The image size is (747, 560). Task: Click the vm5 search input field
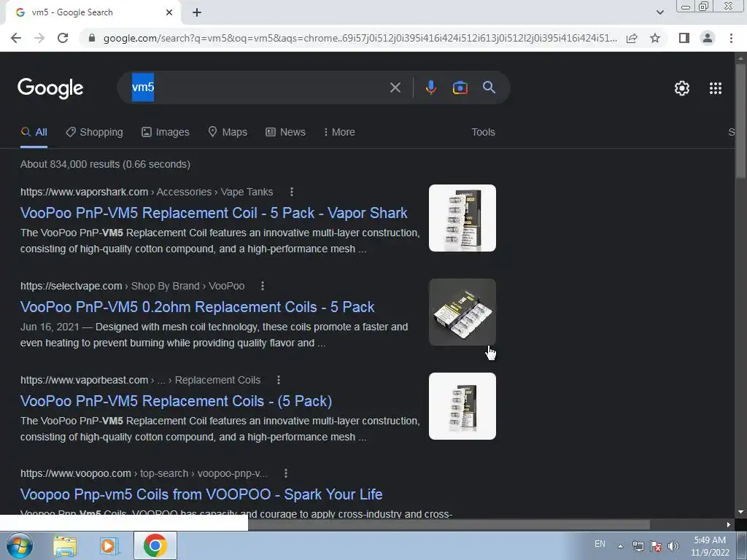pos(258,87)
